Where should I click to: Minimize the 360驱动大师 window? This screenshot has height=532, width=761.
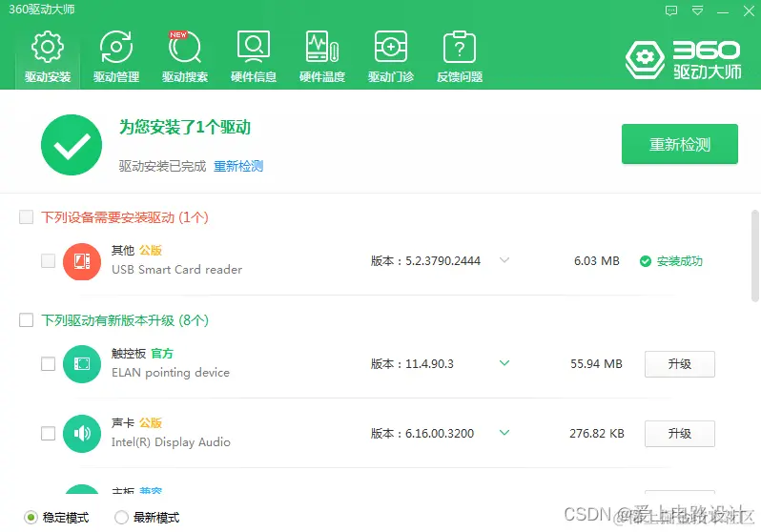[723, 11]
